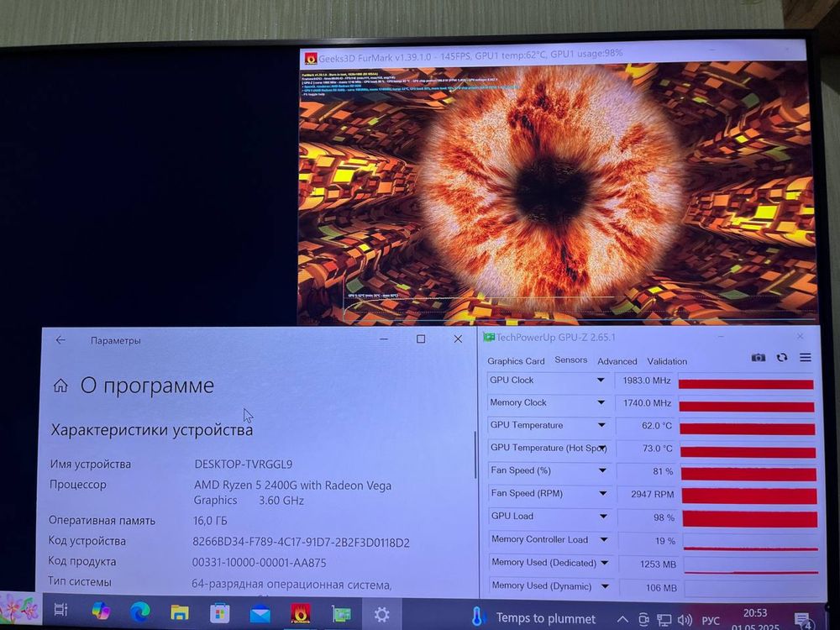Open the Fan Speed (%) sensor dropdown
The width and height of the screenshot is (840, 630).
point(602,470)
